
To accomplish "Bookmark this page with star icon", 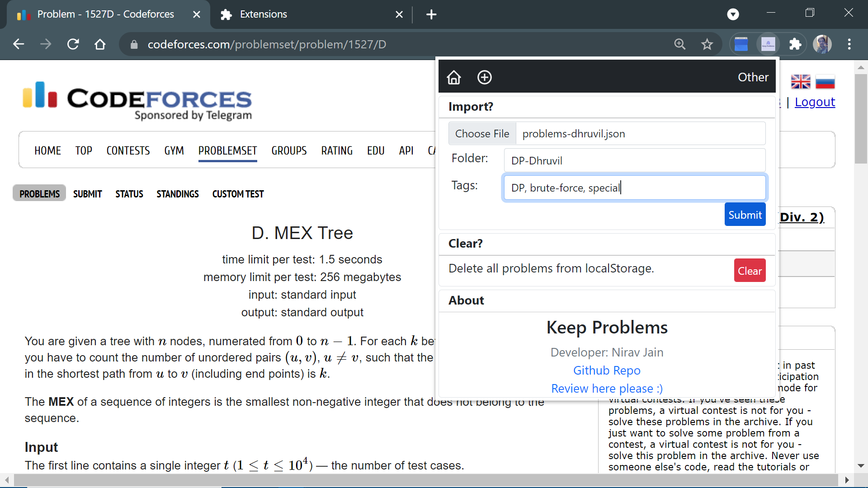I will 707,44.
